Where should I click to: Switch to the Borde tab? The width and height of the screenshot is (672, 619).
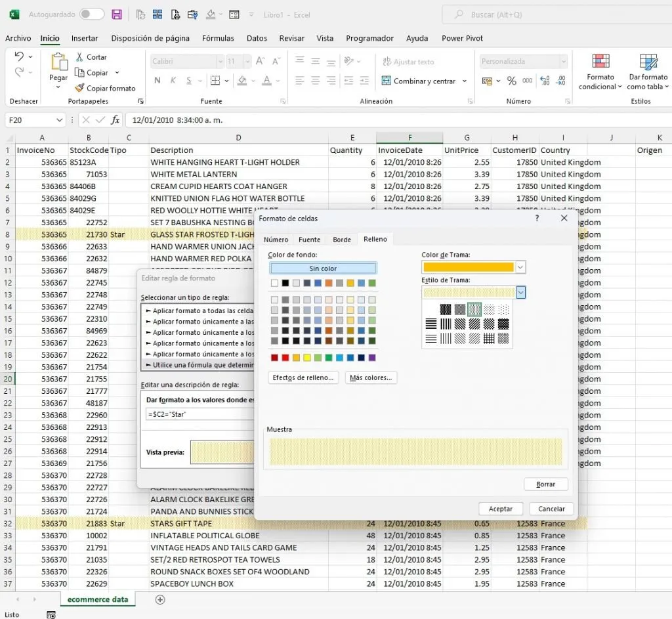pos(341,240)
